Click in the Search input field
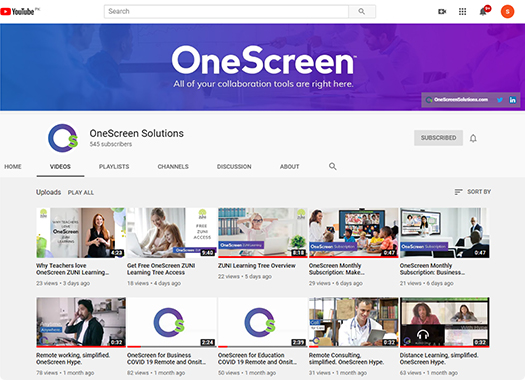Viewport: 525px width, 380px height. click(226, 11)
